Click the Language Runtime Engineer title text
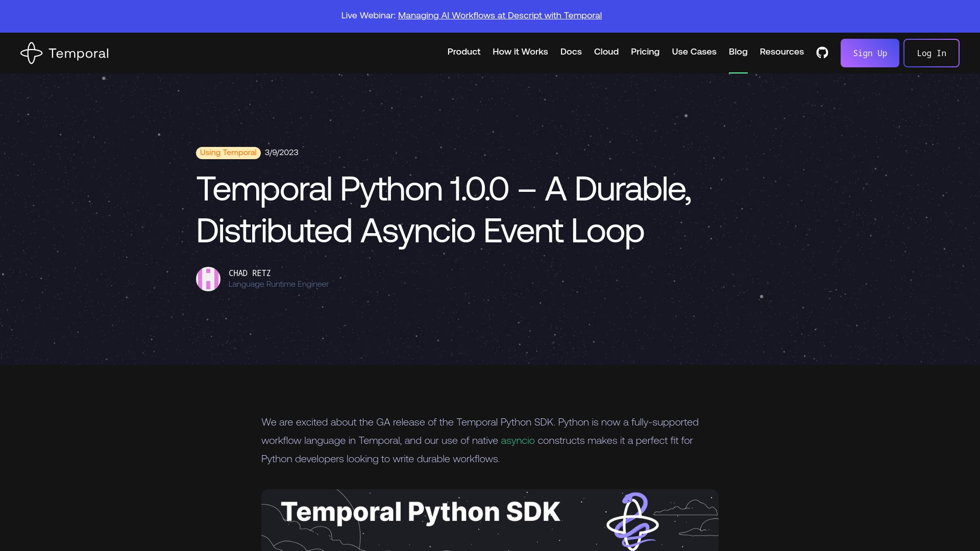Image resolution: width=980 pixels, height=551 pixels. [278, 284]
